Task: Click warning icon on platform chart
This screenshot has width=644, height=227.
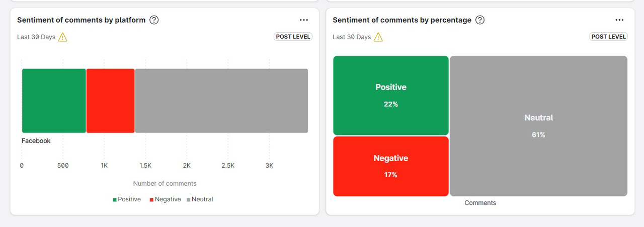Action: 63,37
